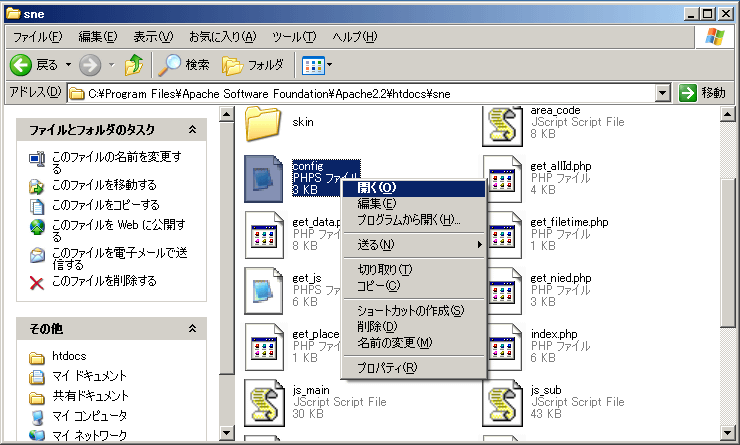Viewport: 740px width, 445px height.
Task: Open the ヘルプ(H) menu
Action: (x=354, y=37)
